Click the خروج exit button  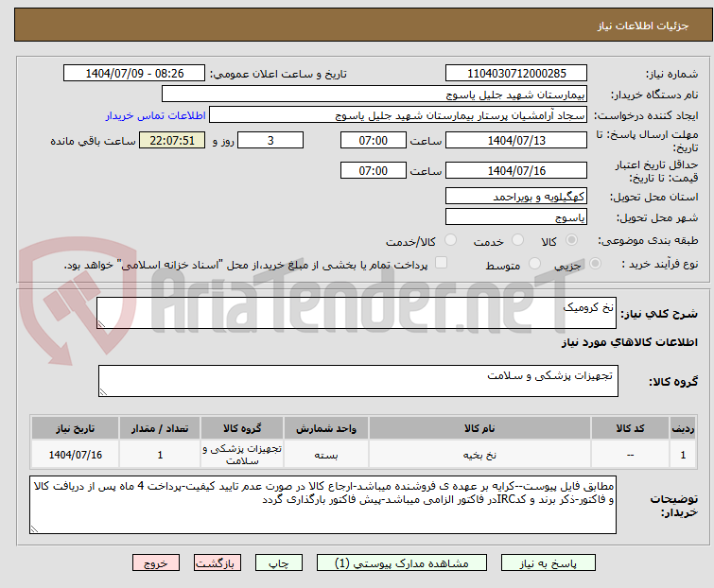(x=156, y=563)
